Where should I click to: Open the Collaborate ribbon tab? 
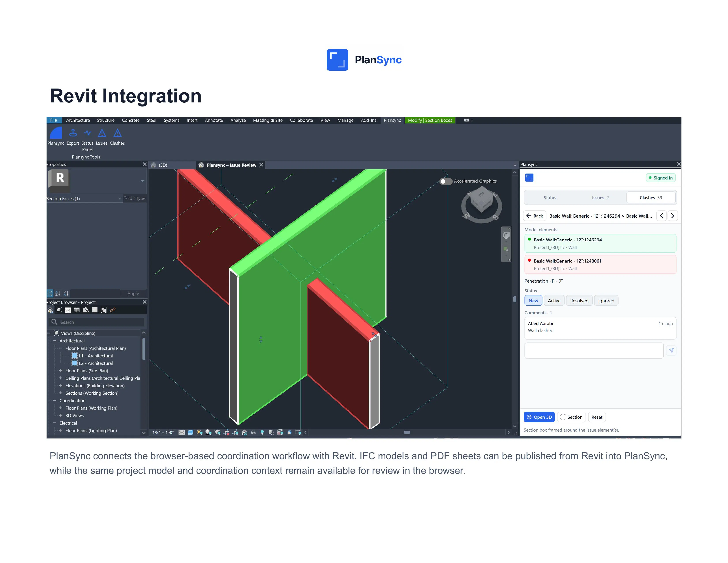click(x=301, y=120)
